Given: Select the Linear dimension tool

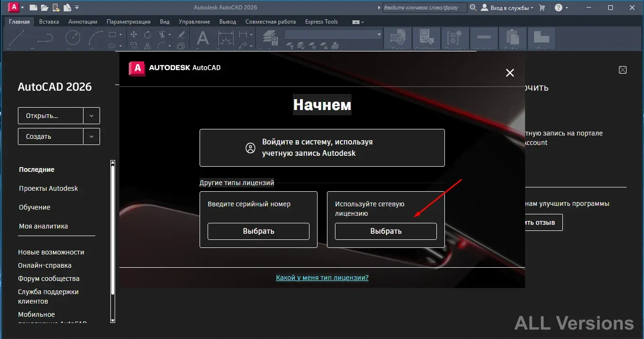Looking at the screenshot, I should tap(243, 34).
